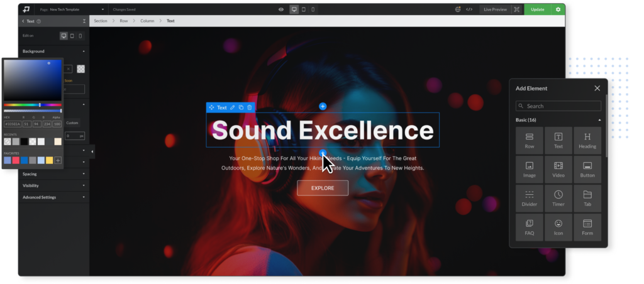Click the transparent checkered swatch in Background
This screenshot has width=644, height=284.
(81, 69)
